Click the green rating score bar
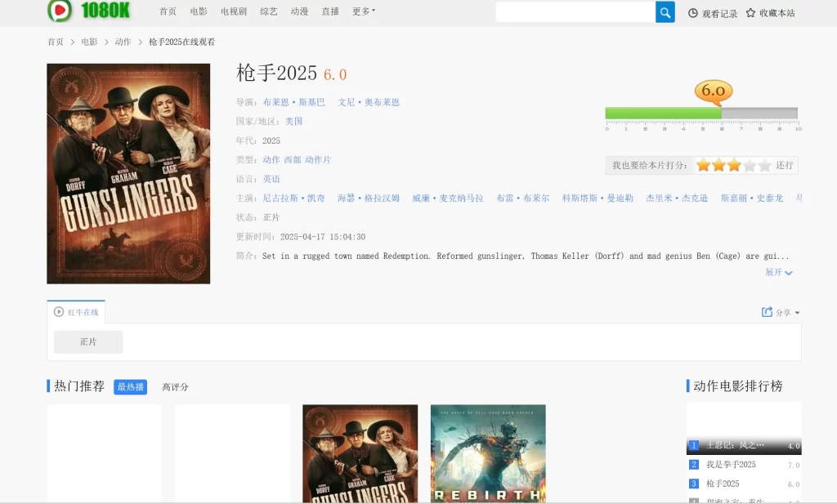This screenshot has height=504, width=837. pos(663,114)
